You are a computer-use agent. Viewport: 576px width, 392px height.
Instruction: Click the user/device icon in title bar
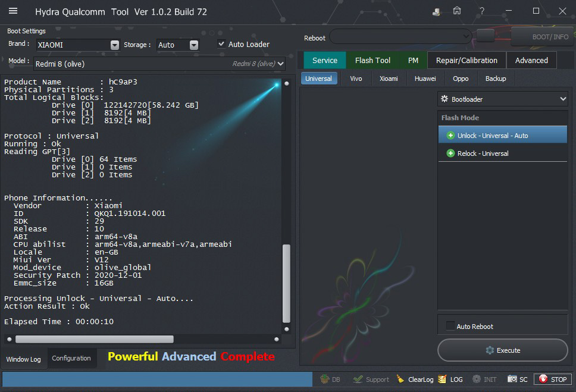436,12
